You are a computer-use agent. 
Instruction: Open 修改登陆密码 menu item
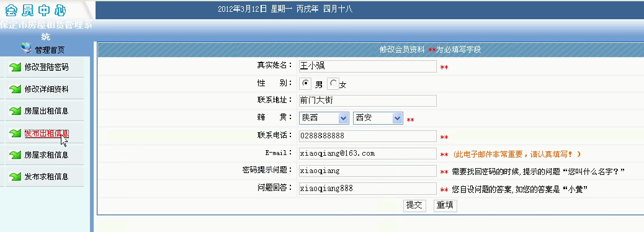click(47, 68)
